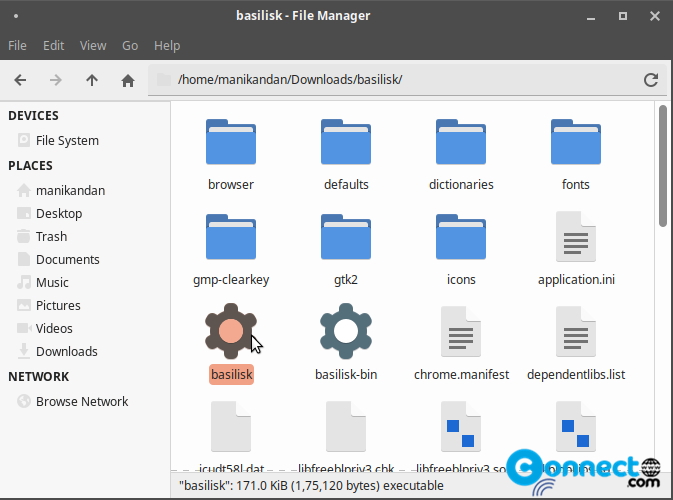Open the dictionaries folder
The width and height of the screenshot is (673, 500).
(x=461, y=142)
